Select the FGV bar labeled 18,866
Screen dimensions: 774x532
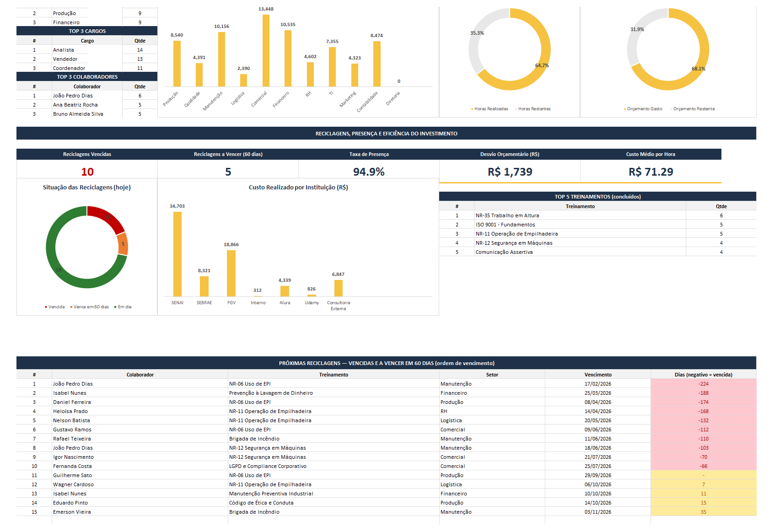(x=231, y=273)
